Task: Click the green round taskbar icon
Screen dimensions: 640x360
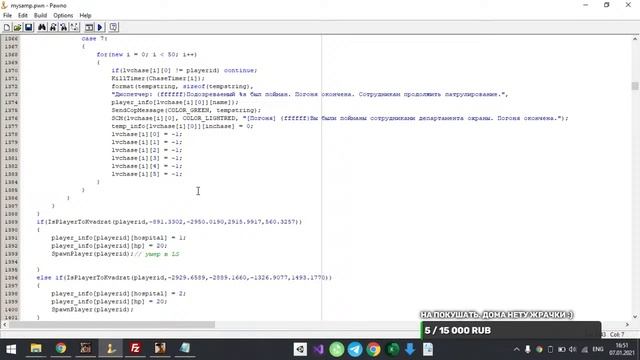Action: point(337,349)
